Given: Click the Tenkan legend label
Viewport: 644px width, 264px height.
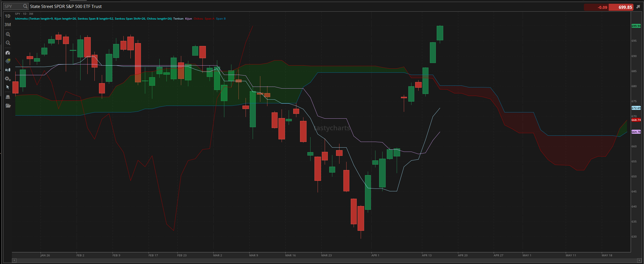Looking at the screenshot, I should click(x=178, y=19).
